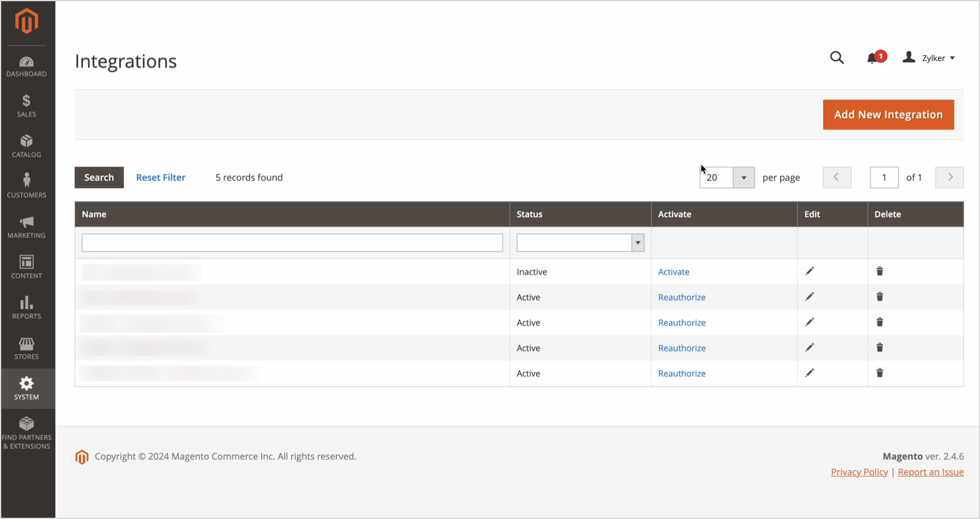The image size is (980, 519).
Task: Click trash icon in last table row
Action: click(880, 373)
